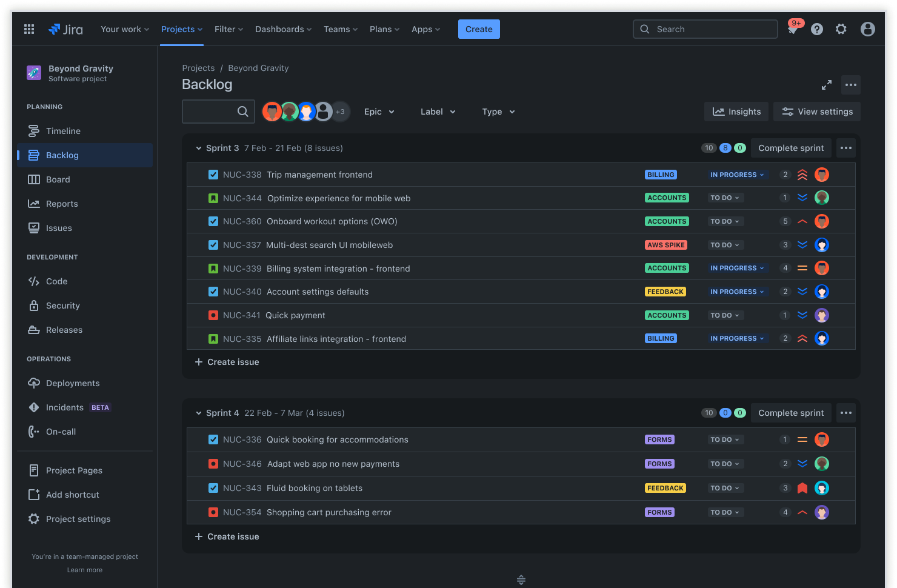Open the Epic filter dropdown
The image size is (897, 588).
click(379, 112)
